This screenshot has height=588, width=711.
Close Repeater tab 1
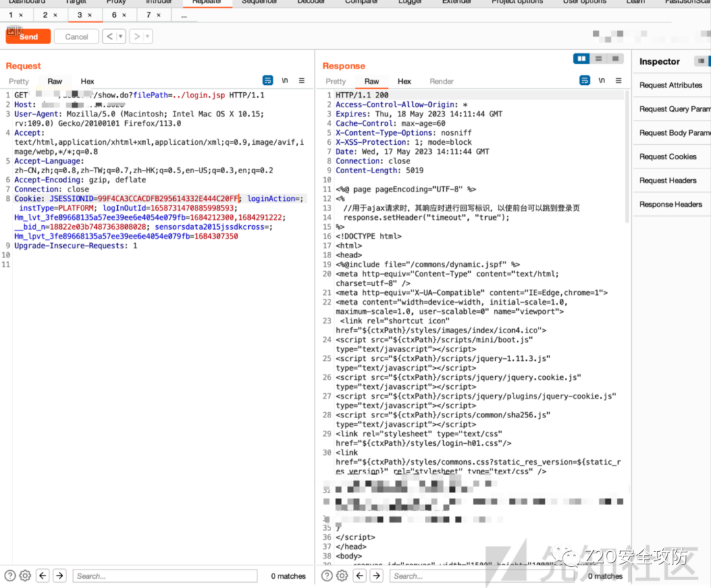(x=21, y=15)
